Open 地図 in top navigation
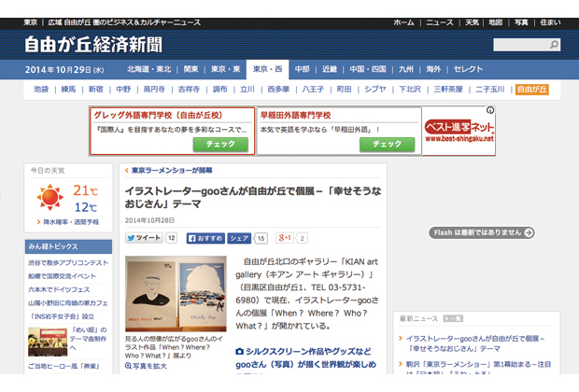 496,22
